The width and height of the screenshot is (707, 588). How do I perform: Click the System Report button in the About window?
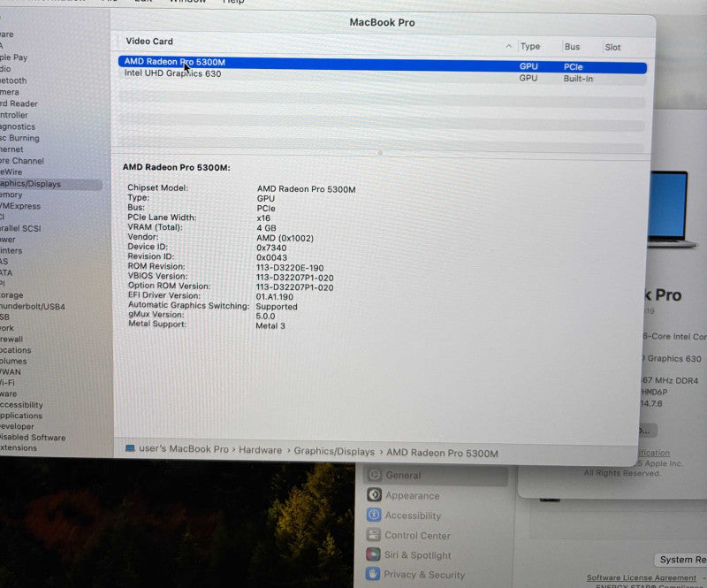[680, 560]
